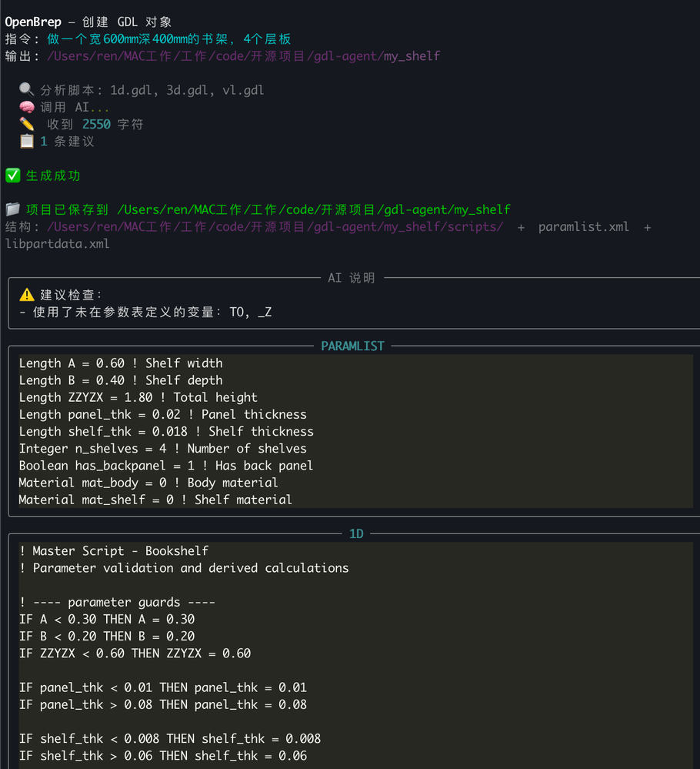Click the 生成成功 success message
This screenshot has width=700, height=769.
coord(53,176)
